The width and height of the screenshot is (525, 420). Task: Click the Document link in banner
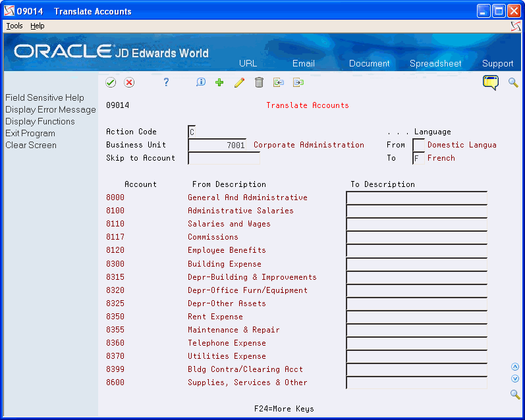coord(370,63)
